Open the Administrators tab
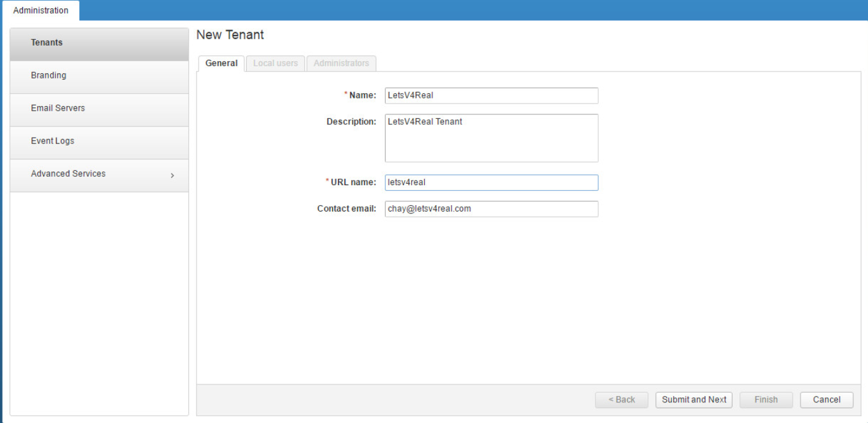Screen dimensions: 868x423 (341, 64)
